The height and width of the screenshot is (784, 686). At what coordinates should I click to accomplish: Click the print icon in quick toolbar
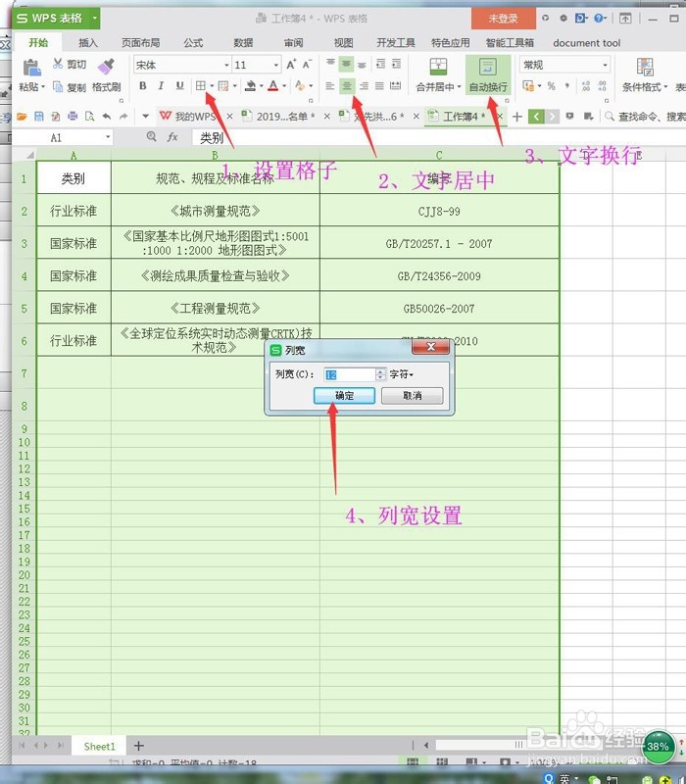click(x=73, y=117)
